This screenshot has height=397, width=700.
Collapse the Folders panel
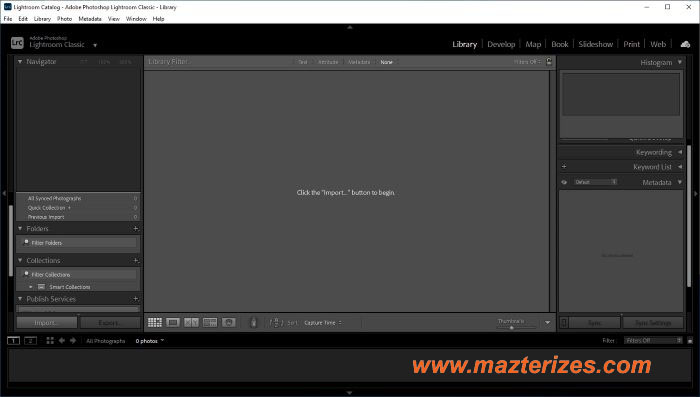20,228
